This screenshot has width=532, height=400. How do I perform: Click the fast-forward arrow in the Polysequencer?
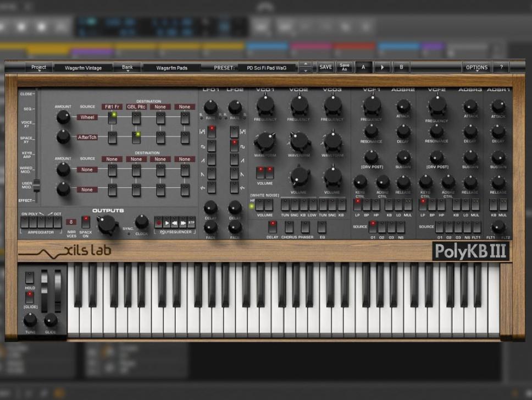[183, 223]
